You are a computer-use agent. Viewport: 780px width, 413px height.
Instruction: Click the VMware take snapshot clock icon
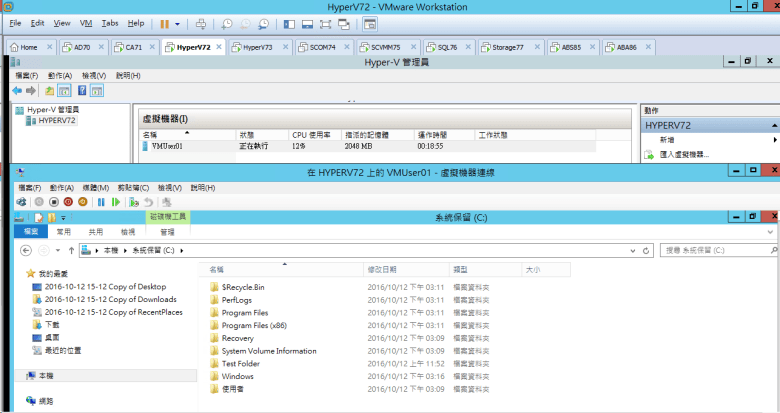click(227, 23)
